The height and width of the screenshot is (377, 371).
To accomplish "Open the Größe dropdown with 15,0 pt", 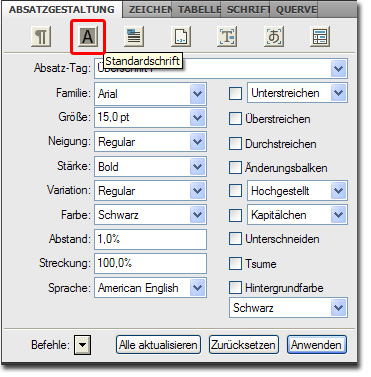I will [x=197, y=118].
